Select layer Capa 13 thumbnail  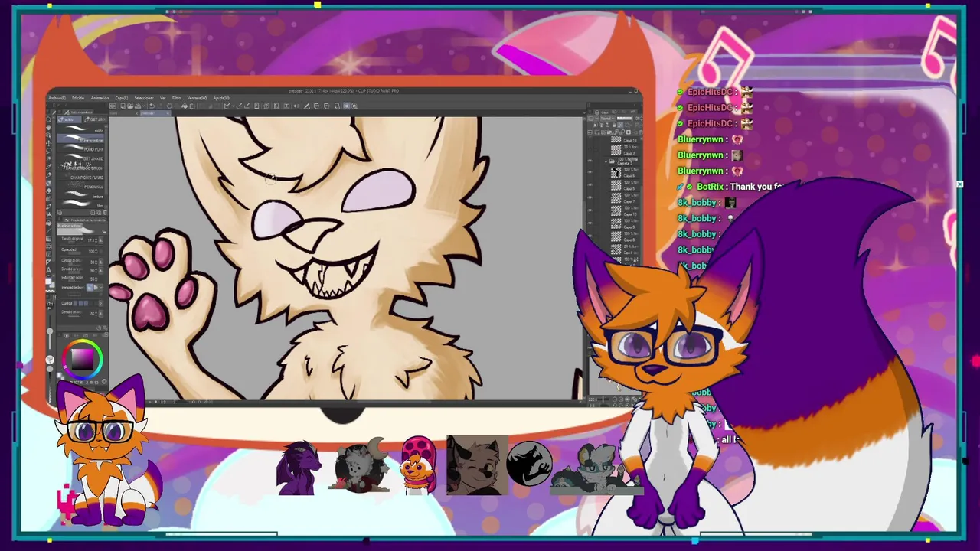[616, 139]
